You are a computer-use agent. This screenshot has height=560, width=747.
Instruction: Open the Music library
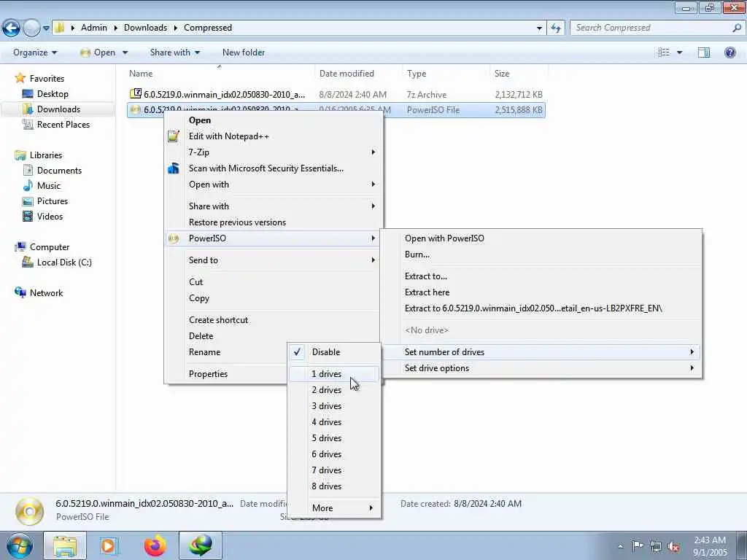click(49, 186)
